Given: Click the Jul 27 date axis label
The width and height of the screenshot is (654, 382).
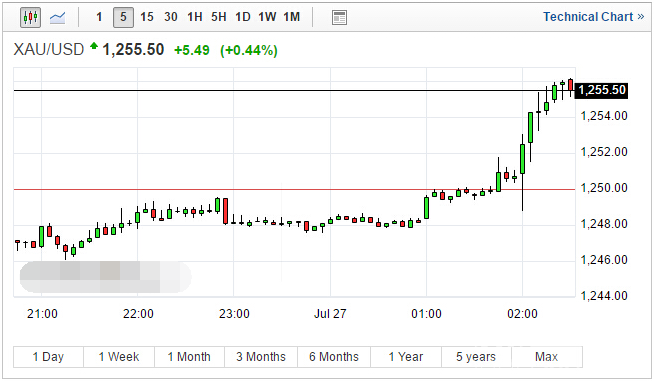Looking at the screenshot, I should tap(330, 314).
